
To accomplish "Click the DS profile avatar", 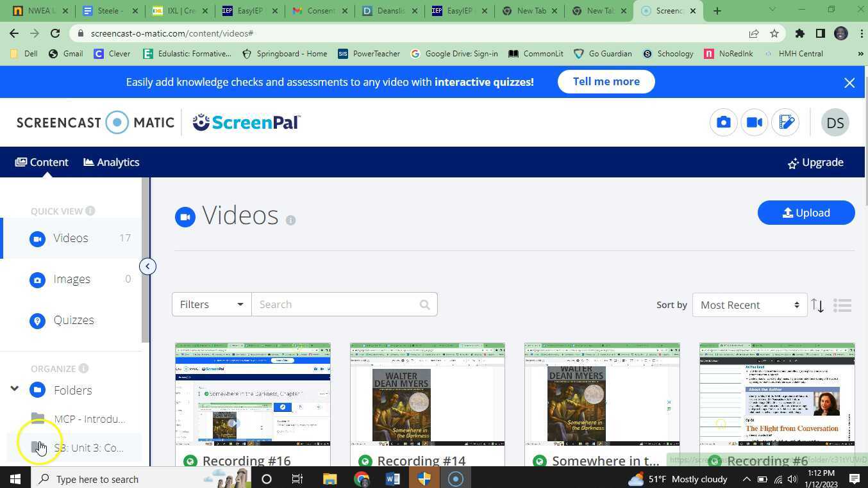I will pyautogui.click(x=835, y=122).
